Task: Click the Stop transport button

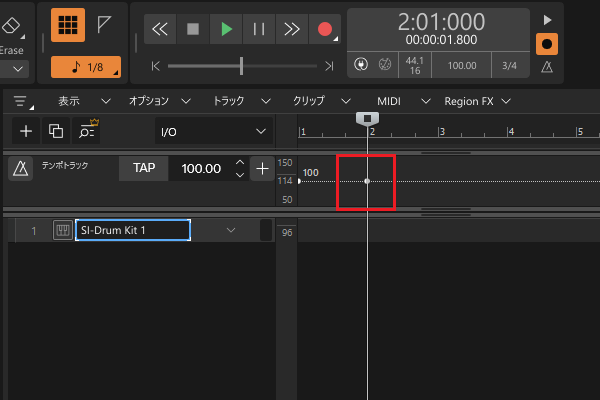Action: 193,29
